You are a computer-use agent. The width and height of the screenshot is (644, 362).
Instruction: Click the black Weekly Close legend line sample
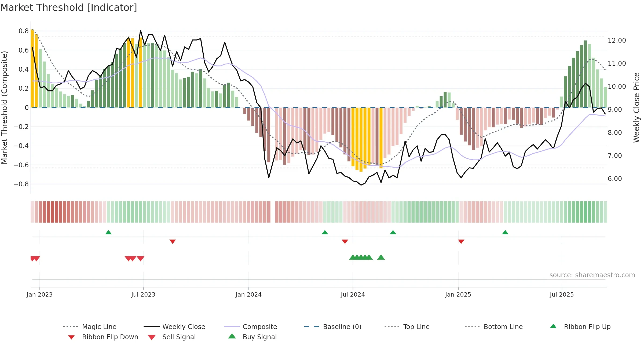(x=152, y=327)
